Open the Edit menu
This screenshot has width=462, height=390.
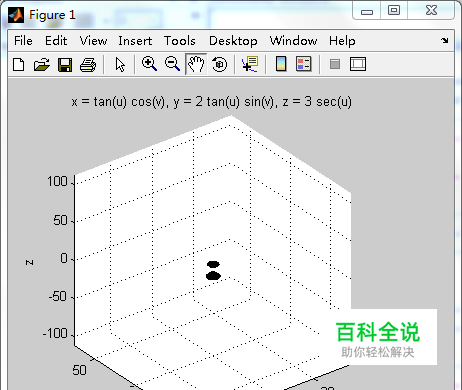[56, 41]
